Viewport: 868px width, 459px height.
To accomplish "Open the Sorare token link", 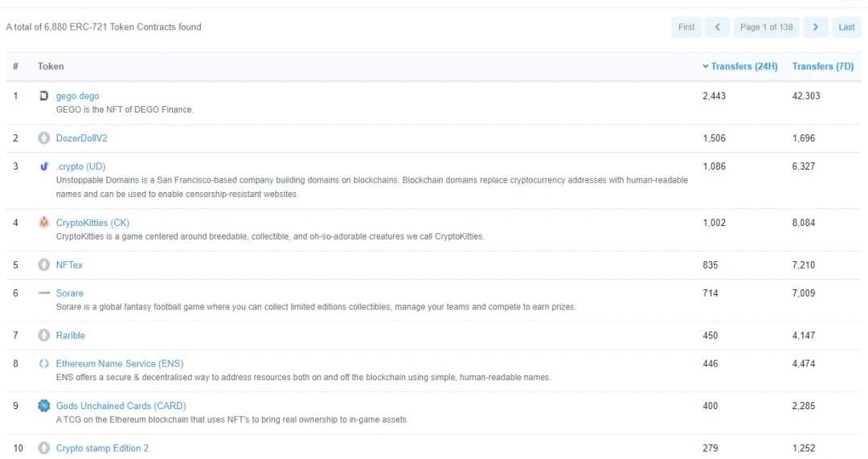I will pos(69,293).
